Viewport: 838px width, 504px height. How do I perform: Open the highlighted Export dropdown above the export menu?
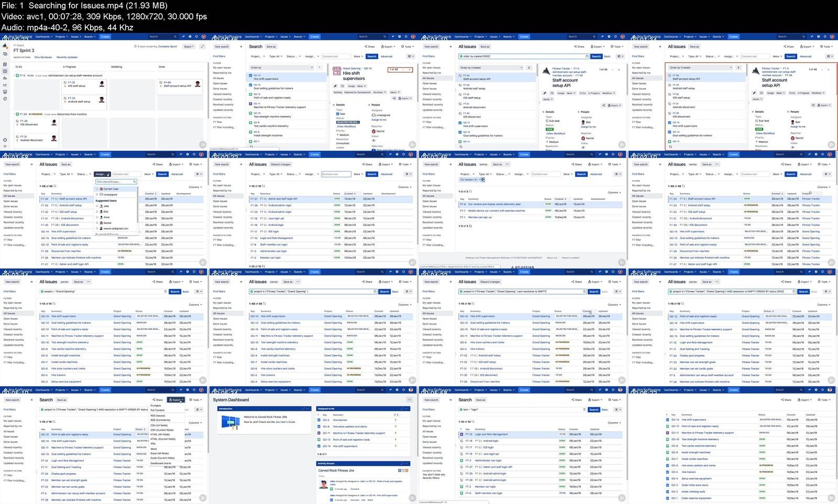(176, 400)
